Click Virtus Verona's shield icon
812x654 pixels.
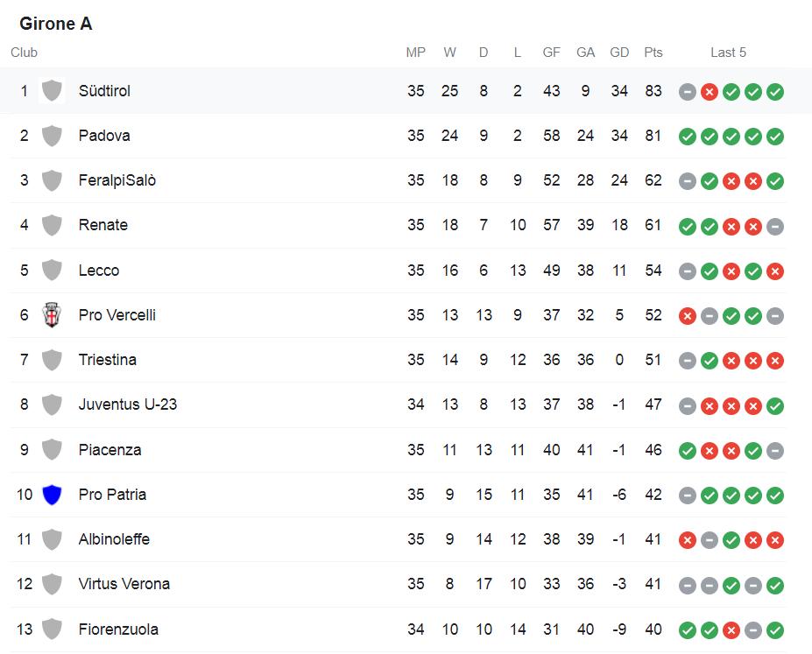click(52, 584)
